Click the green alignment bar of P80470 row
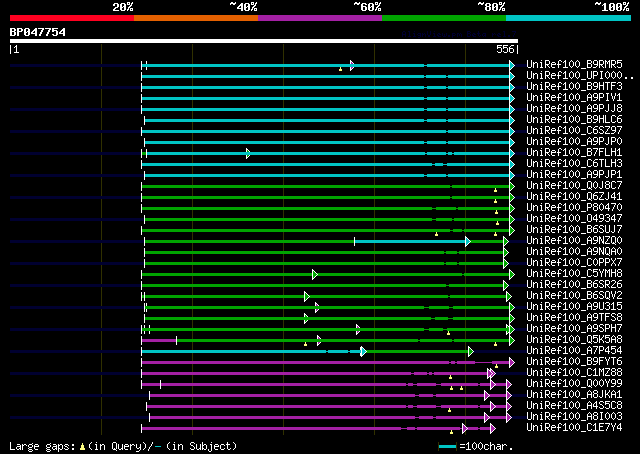The height and width of the screenshot is (454, 640). pos(327,209)
